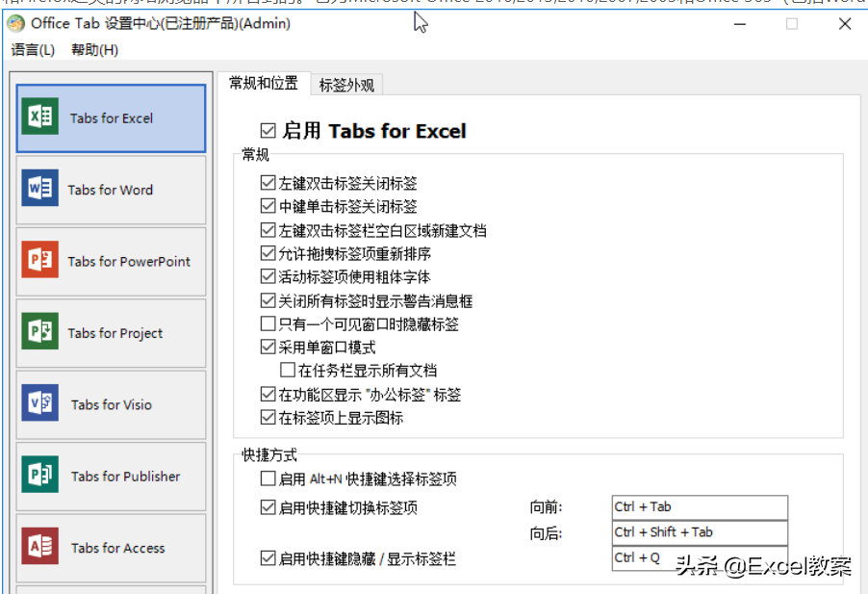Select the Tabs for Excel text
Viewport: 868px width, 594px height.
pyautogui.click(x=112, y=117)
